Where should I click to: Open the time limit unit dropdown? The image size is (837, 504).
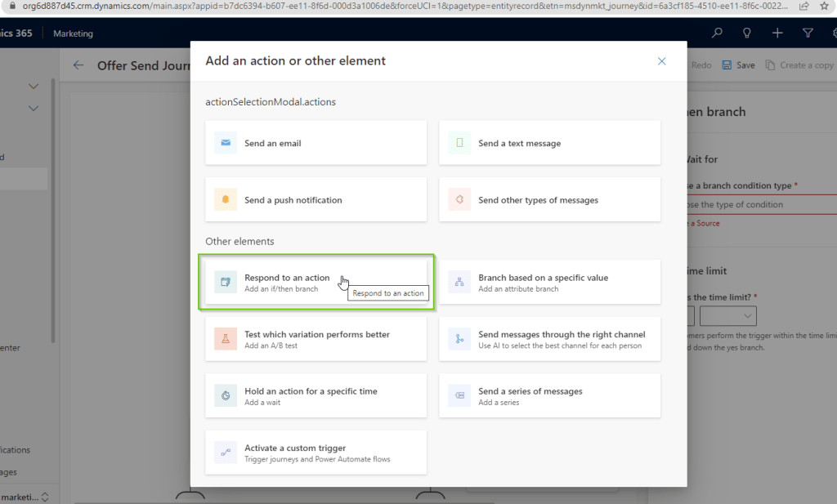coord(727,315)
